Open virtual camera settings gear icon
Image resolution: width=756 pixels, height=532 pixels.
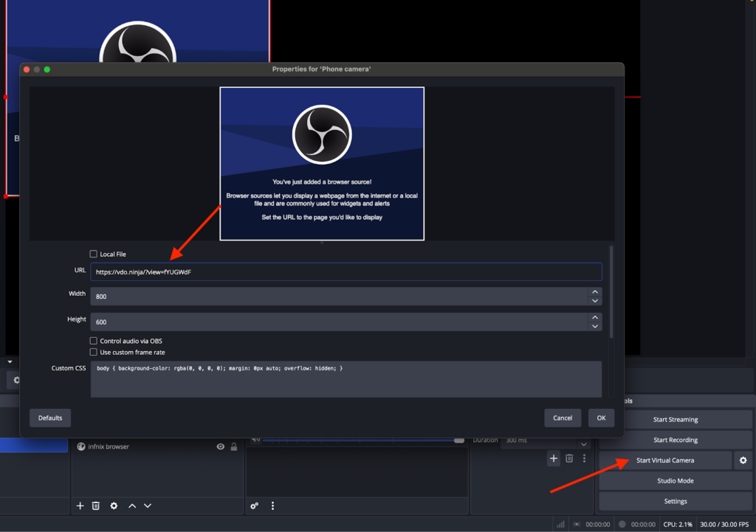pyautogui.click(x=743, y=460)
